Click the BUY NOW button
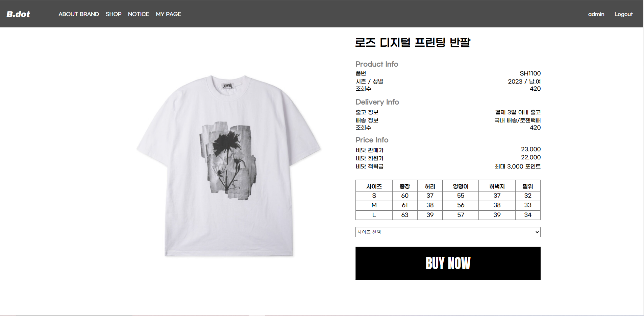This screenshot has height=316, width=644. [x=448, y=263]
